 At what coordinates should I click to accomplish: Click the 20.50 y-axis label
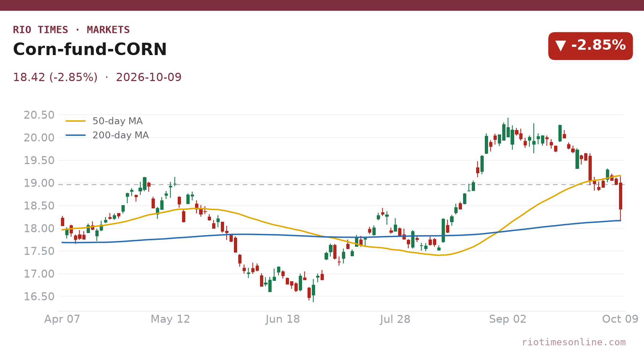(x=39, y=115)
